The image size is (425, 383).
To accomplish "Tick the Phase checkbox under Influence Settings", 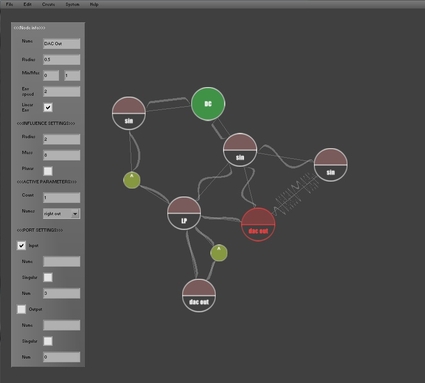I will point(48,171).
